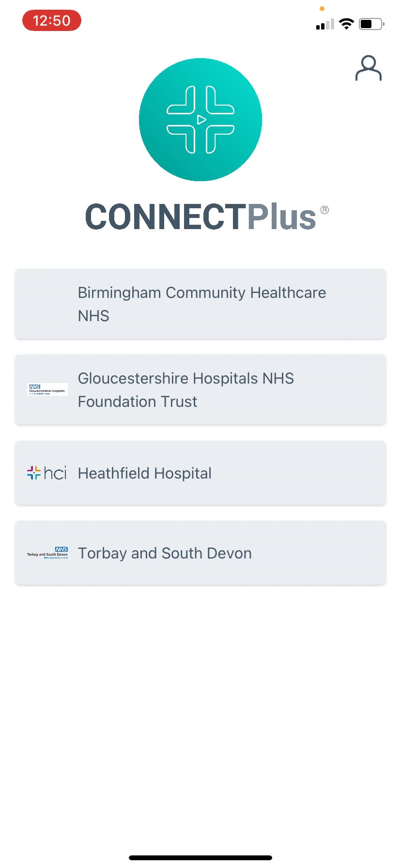Select the Torbay and South Devon entry

pyautogui.click(x=200, y=553)
